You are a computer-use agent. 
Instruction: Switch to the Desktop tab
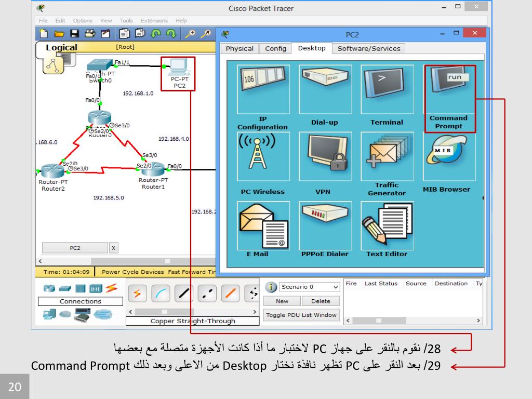coord(312,48)
